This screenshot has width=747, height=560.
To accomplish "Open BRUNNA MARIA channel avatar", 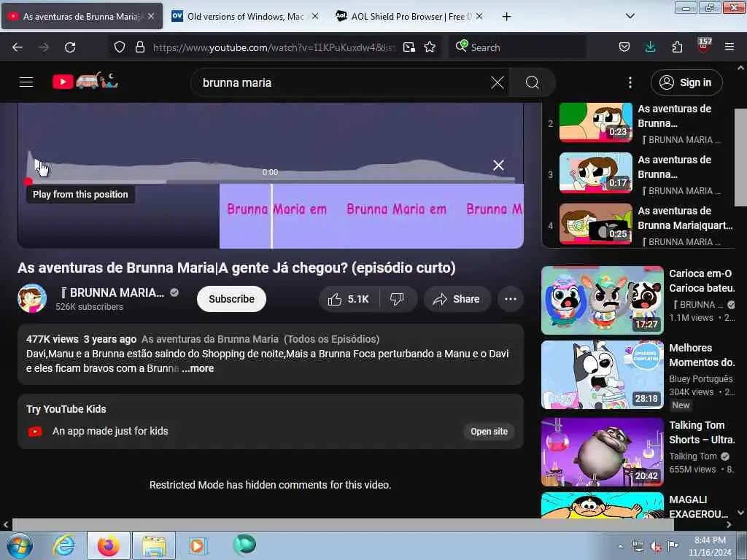I will 32,298.
